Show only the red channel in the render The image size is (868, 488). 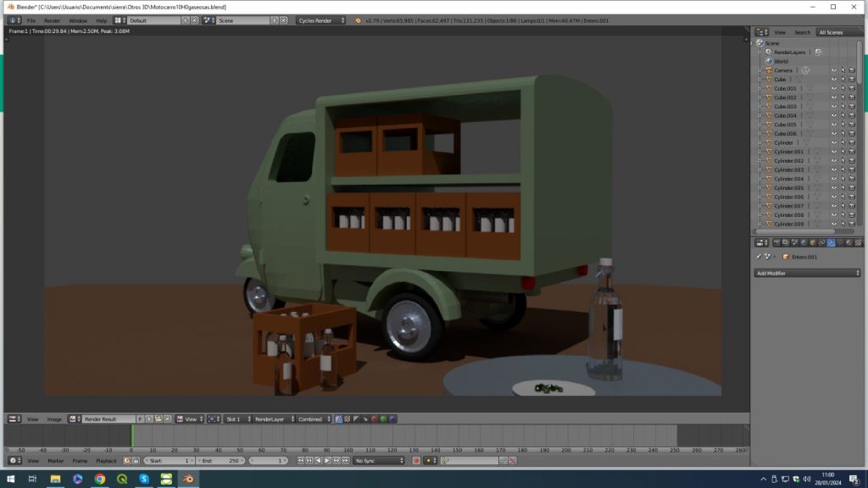373,419
